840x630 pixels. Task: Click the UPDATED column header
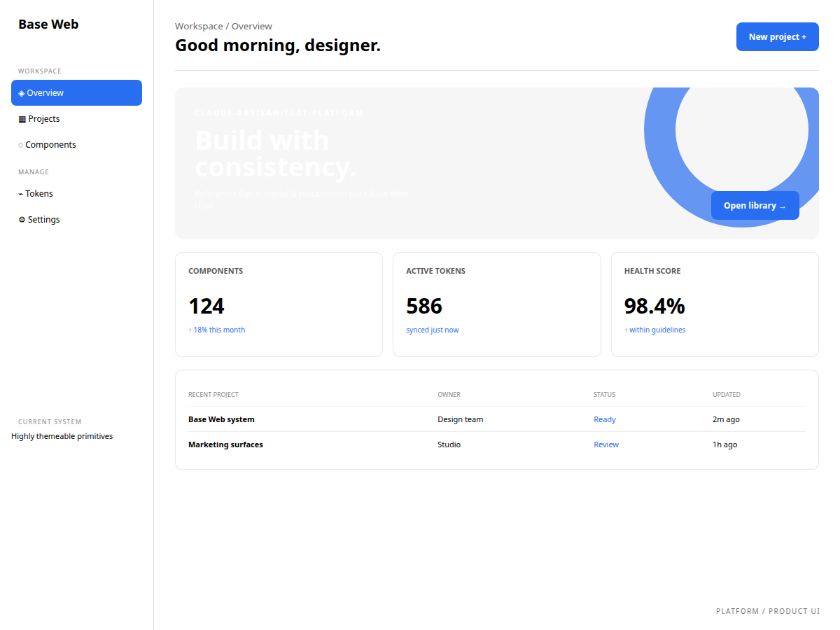pyautogui.click(x=727, y=395)
